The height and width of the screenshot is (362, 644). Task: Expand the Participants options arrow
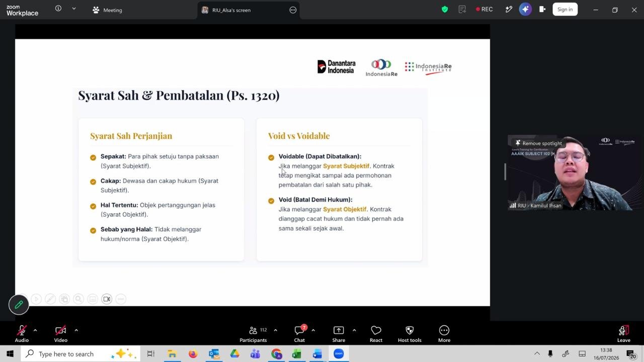tap(275, 330)
